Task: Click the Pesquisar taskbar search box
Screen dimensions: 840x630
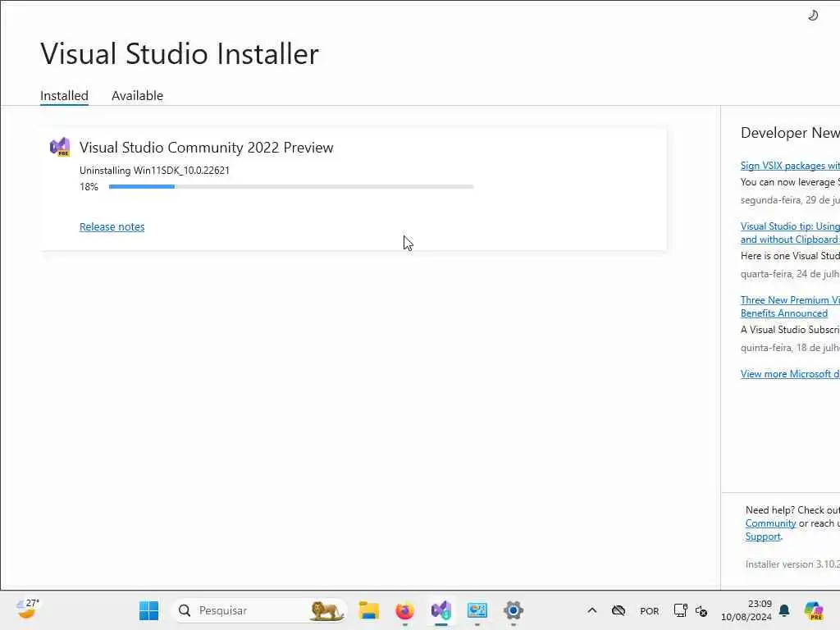Action: pos(259,610)
